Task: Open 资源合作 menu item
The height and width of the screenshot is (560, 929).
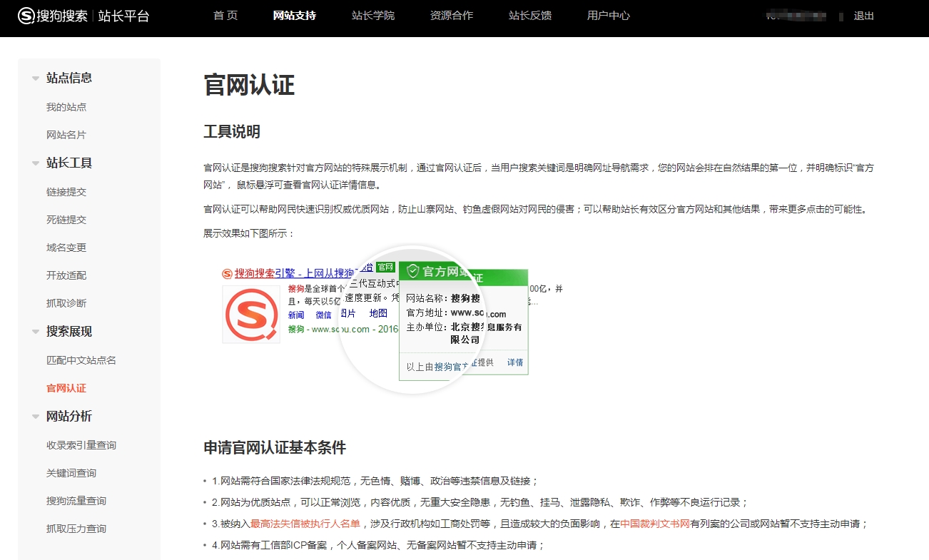Action: pyautogui.click(x=452, y=15)
